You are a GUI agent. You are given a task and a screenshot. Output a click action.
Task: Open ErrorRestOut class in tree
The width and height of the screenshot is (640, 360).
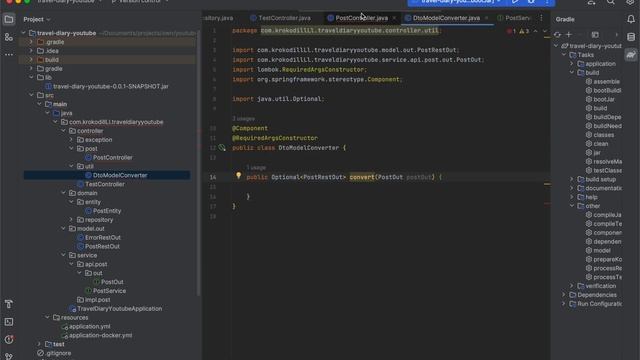click(99, 238)
